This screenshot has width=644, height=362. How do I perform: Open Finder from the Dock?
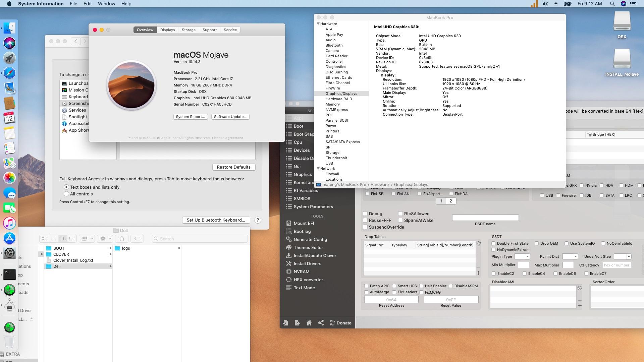[x=9, y=28]
